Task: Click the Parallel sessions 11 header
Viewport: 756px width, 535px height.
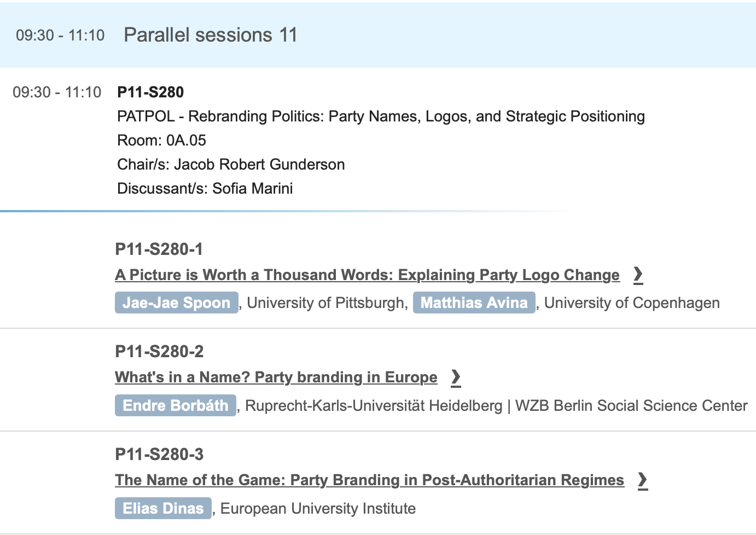Action: click(211, 35)
